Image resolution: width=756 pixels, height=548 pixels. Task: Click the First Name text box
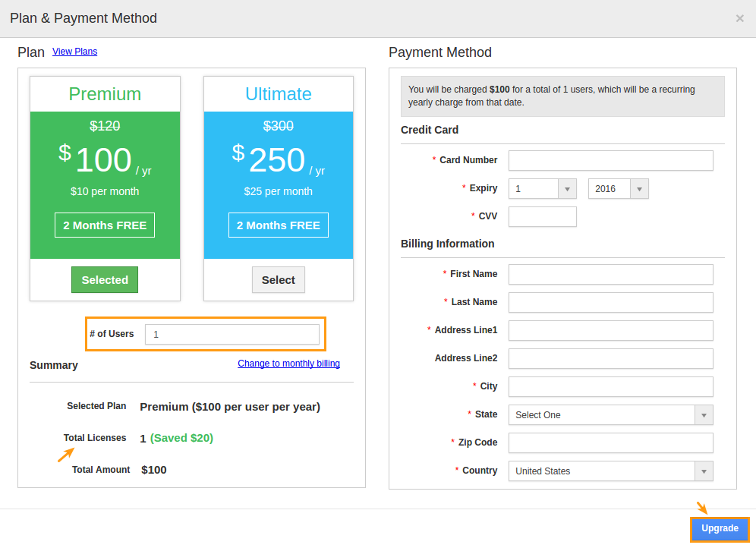610,274
